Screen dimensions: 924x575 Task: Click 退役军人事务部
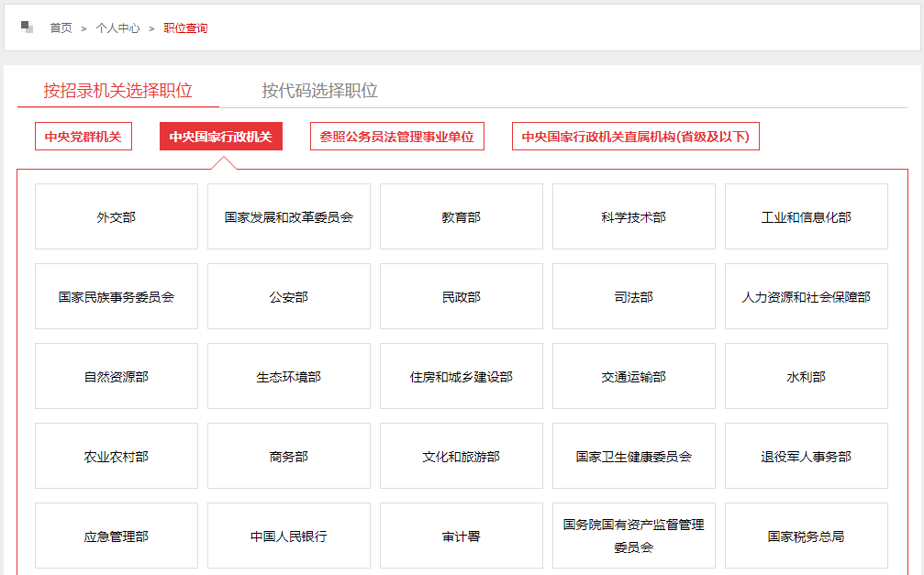(806, 456)
